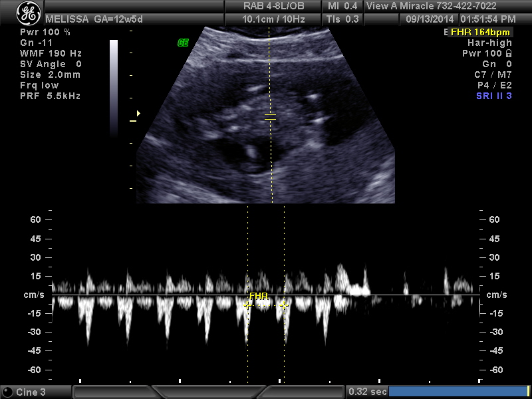Image resolution: width=532 pixels, height=399 pixels.
Task: Click the right FHR caliper cross marker
Action: (x=284, y=305)
